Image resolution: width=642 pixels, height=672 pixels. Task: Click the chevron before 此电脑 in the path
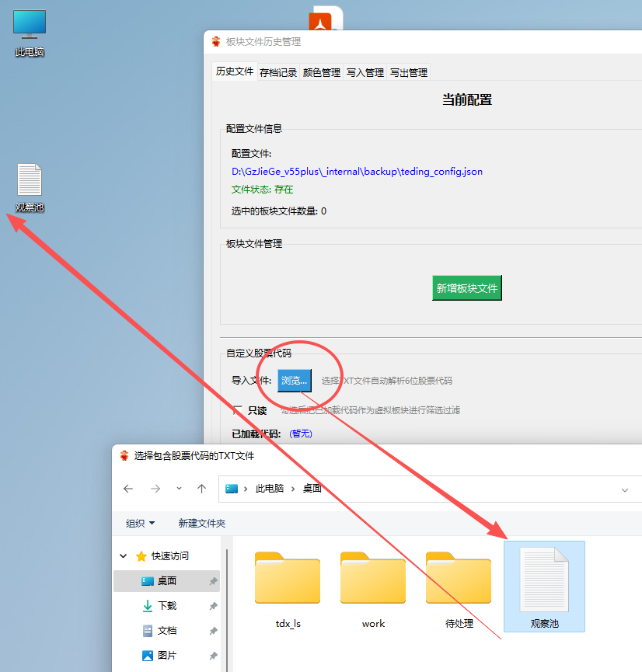point(246,489)
